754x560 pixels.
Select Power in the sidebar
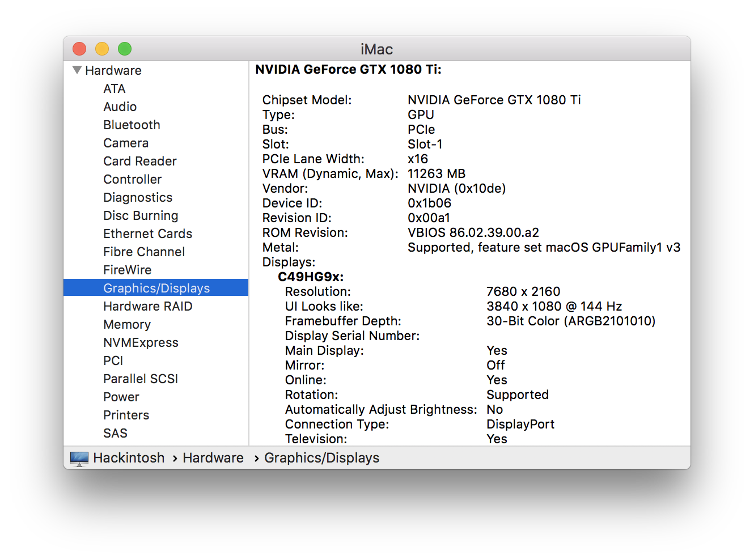pyautogui.click(x=121, y=397)
